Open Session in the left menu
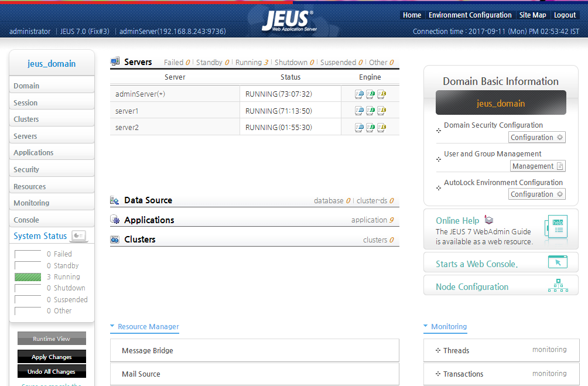Viewport: 588px width, 386px height. click(52, 103)
